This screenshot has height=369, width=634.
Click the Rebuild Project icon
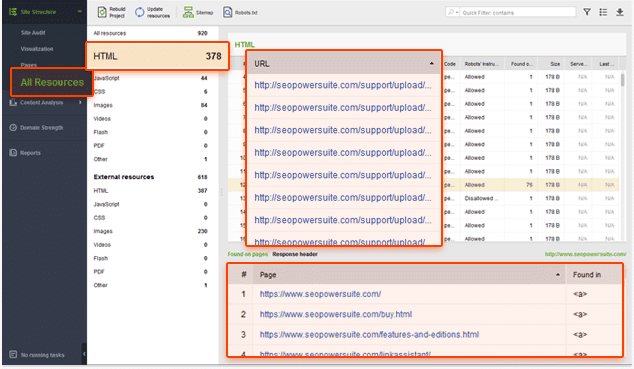click(x=102, y=13)
